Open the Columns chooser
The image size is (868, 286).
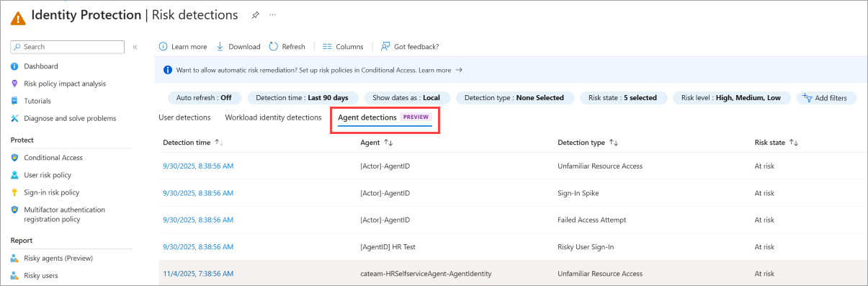pos(343,46)
